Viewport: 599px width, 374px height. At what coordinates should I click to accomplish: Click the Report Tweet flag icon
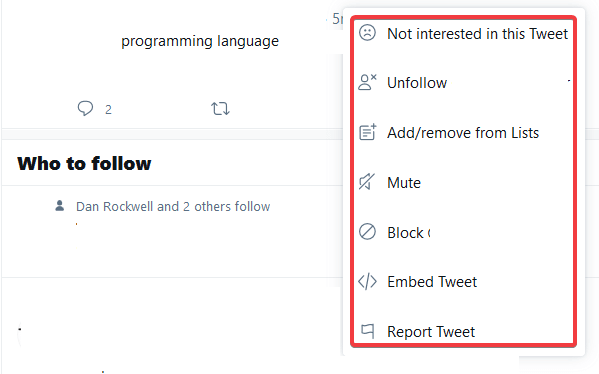(x=367, y=331)
